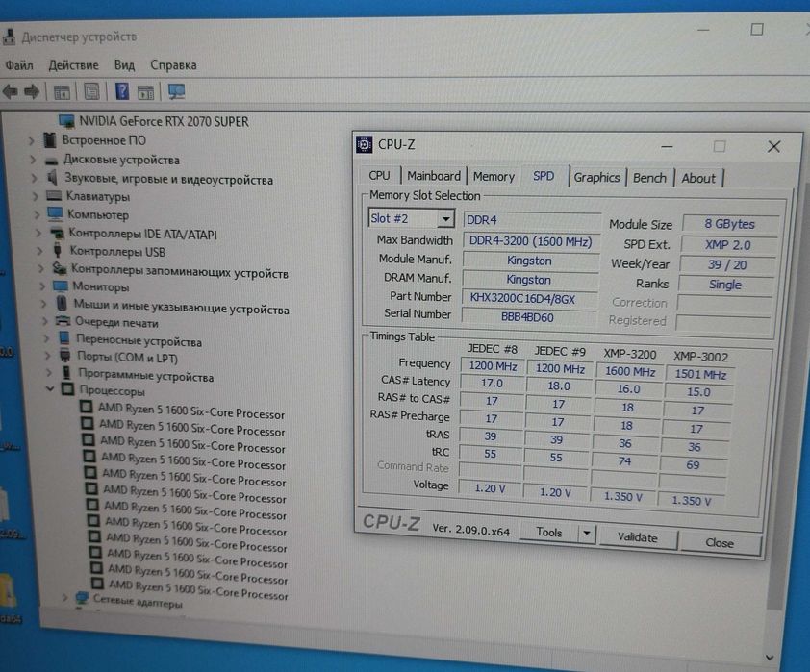Switch to the Memory tab
Viewport: 810px width, 672px height.
pyautogui.click(x=494, y=177)
